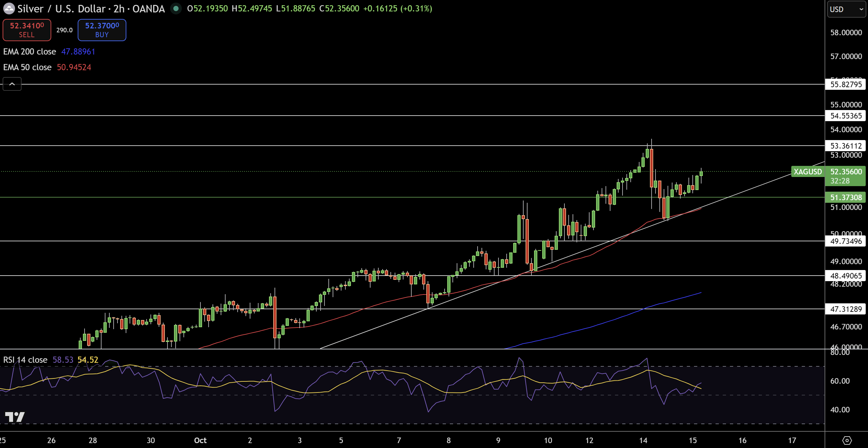Click the Oct label on time axis

(x=200, y=440)
